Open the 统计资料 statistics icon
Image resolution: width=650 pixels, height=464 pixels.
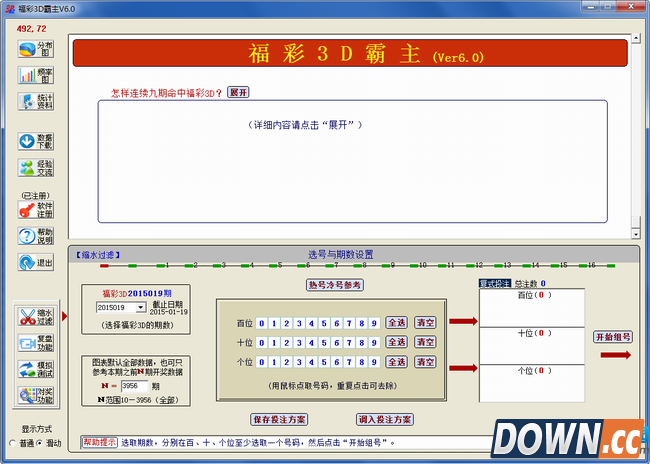(x=36, y=102)
